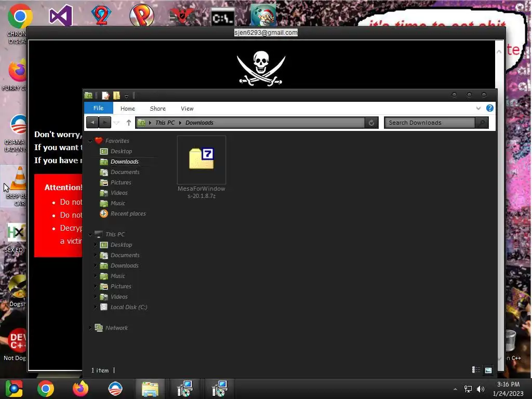Screen dimensions: 532x399
Task: Select Pictures under This PC
Action: (x=121, y=286)
